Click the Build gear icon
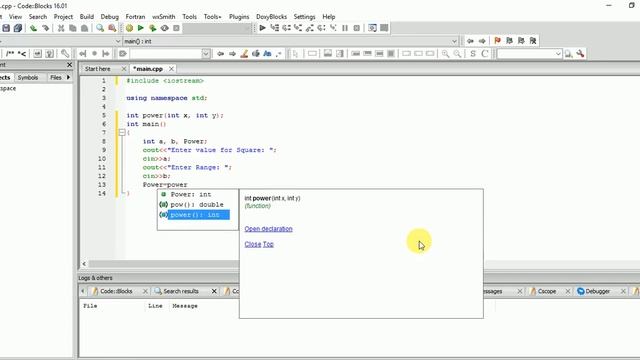Screen dimensions: 640x360 point(129,28)
